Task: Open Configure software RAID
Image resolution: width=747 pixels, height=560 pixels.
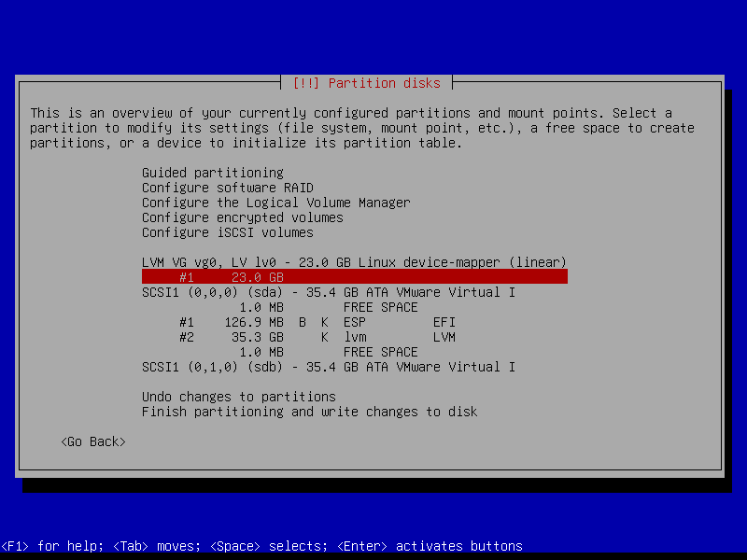Action: [227, 188]
